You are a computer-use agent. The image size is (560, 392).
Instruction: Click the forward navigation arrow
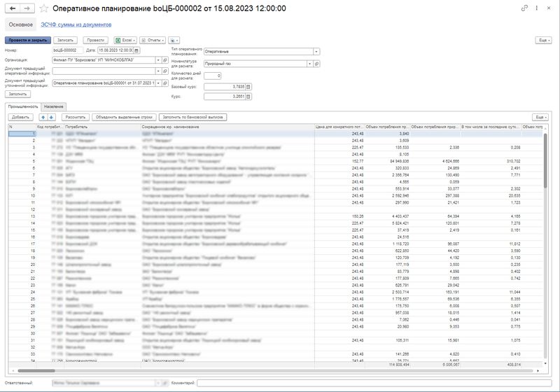(27, 8)
